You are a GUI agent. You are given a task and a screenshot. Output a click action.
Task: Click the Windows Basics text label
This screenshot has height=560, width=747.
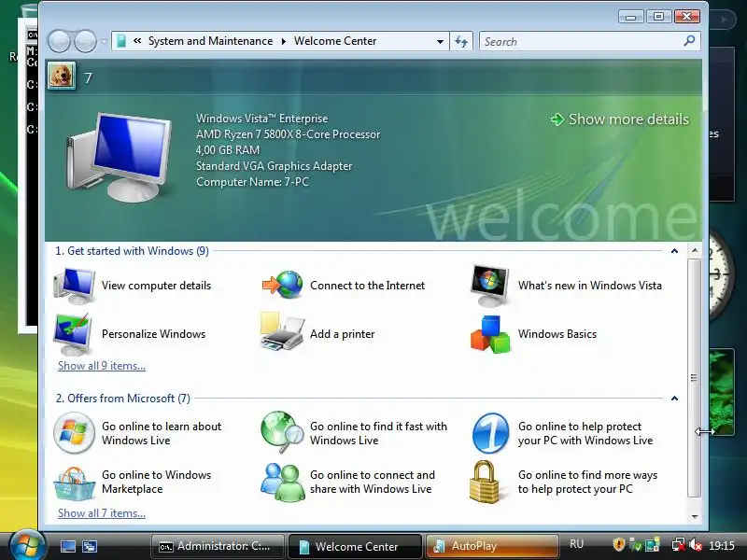[557, 334]
